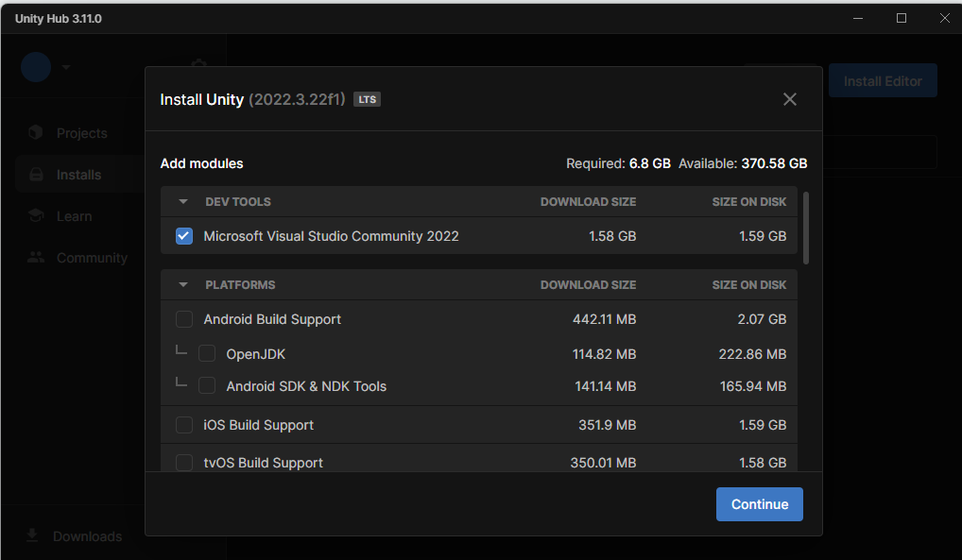Open the Community section in sidebar
This screenshot has width=962, height=560.
coord(92,258)
